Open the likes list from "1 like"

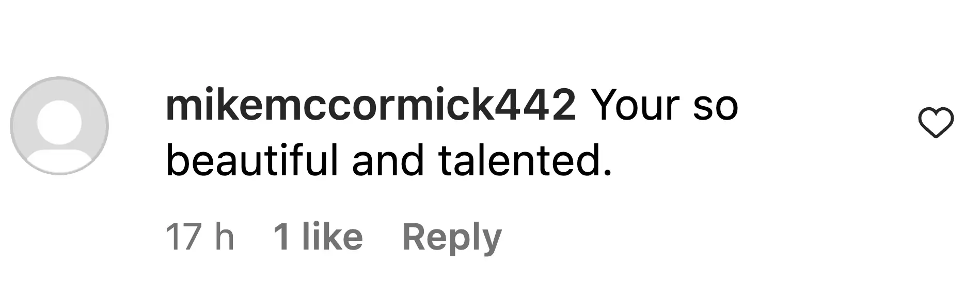click(318, 237)
